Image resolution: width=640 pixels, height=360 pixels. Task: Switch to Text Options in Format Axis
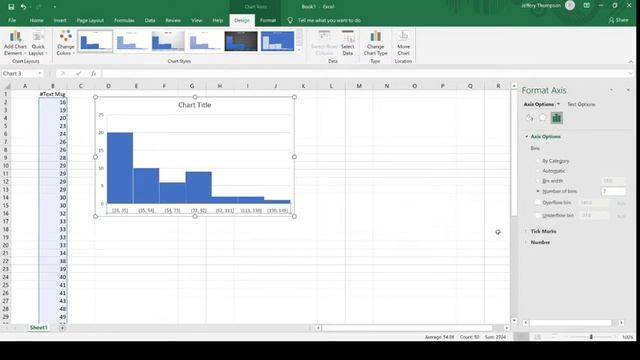point(581,104)
